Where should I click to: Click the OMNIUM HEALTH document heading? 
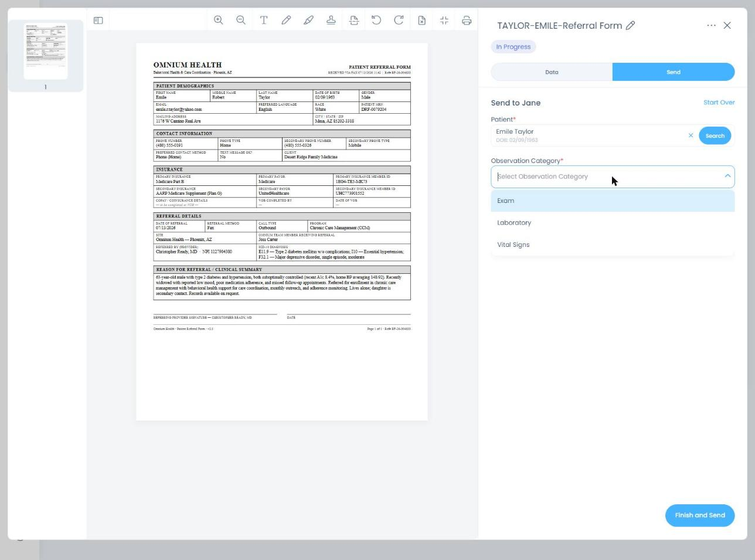click(x=188, y=65)
